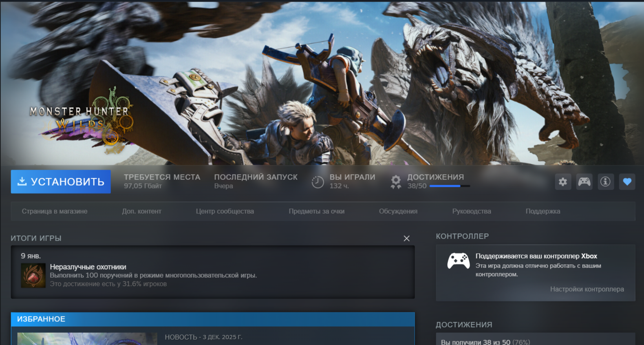Viewport: 644px width, 345px height.
Task: Click the Новость - 3 дек. 2025 г. label
Action: point(203,337)
